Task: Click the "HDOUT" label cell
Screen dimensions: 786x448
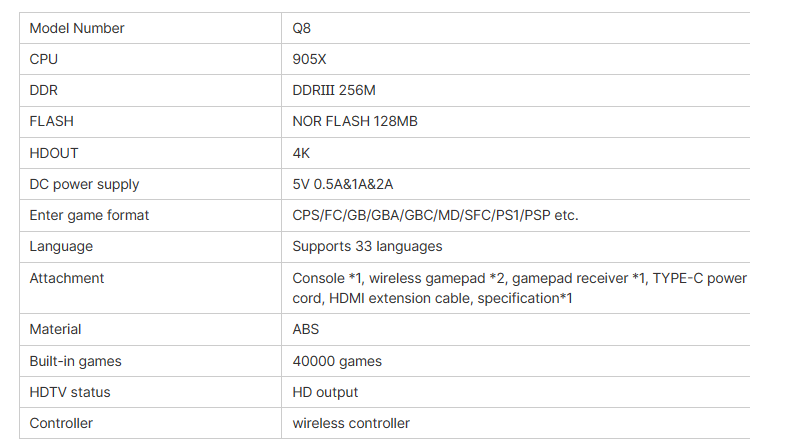Action: coord(54,153)
